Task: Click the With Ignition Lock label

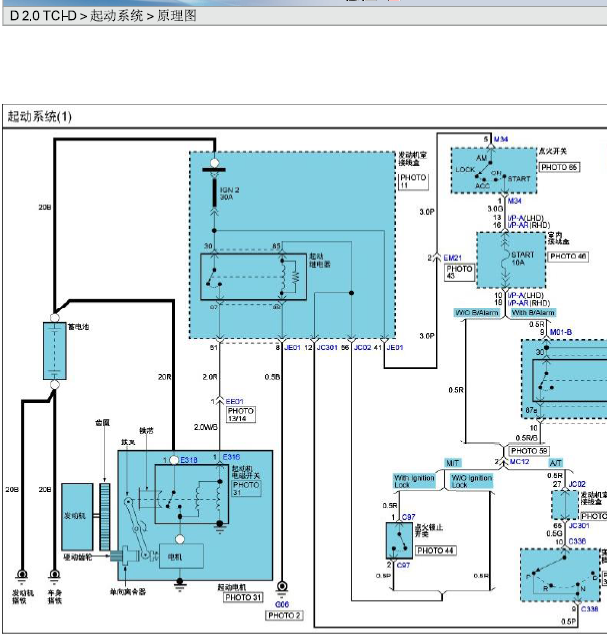Action: click(413, 481)
